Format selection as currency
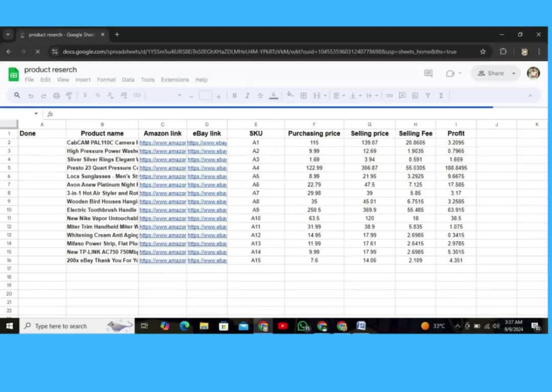Image resolution: width=552 pixels, height=392 pixels. [85, 95]
